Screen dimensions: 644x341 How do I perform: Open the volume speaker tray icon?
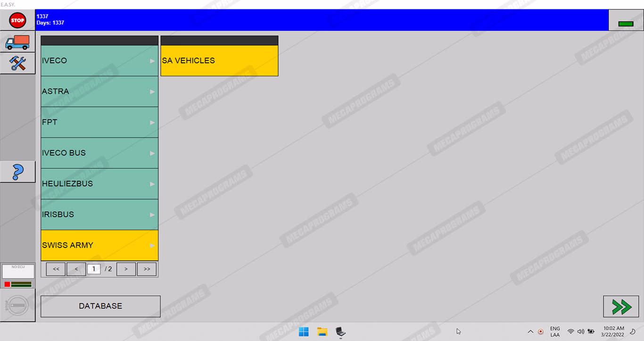pos(581,332)
